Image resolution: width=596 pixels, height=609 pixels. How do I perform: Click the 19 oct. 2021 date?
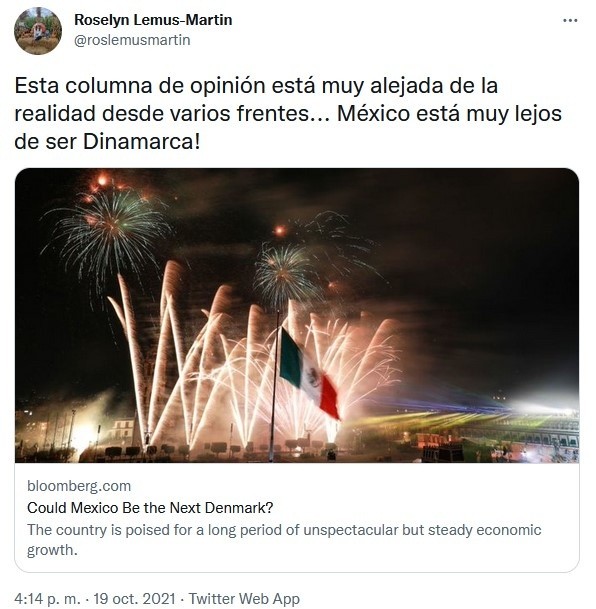point(134,598)
